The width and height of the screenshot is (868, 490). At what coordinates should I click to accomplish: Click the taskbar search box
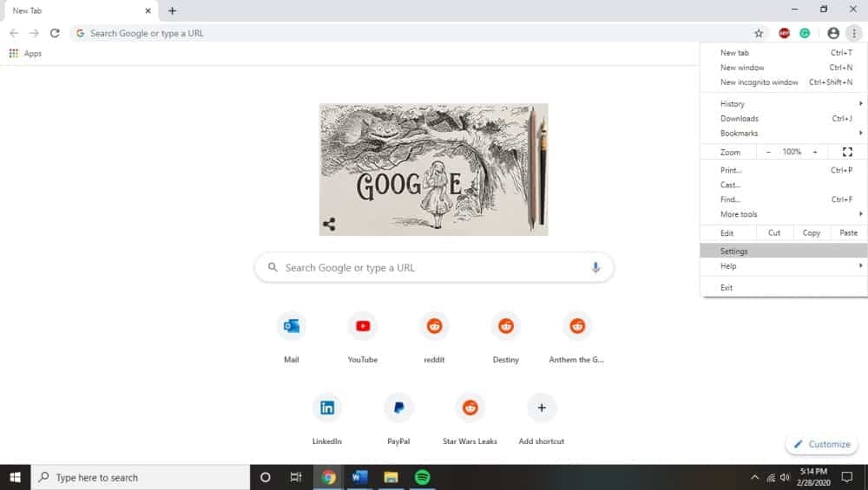click(x=141, y=477)
